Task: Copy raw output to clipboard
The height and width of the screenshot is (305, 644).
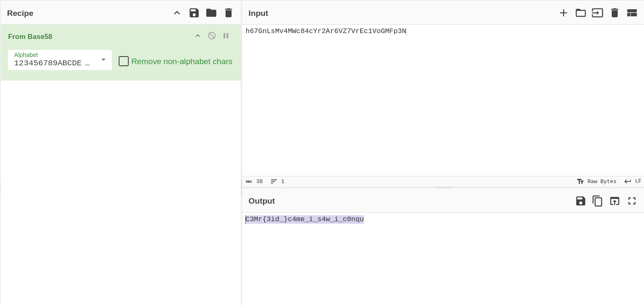Action: pos(597,201)
